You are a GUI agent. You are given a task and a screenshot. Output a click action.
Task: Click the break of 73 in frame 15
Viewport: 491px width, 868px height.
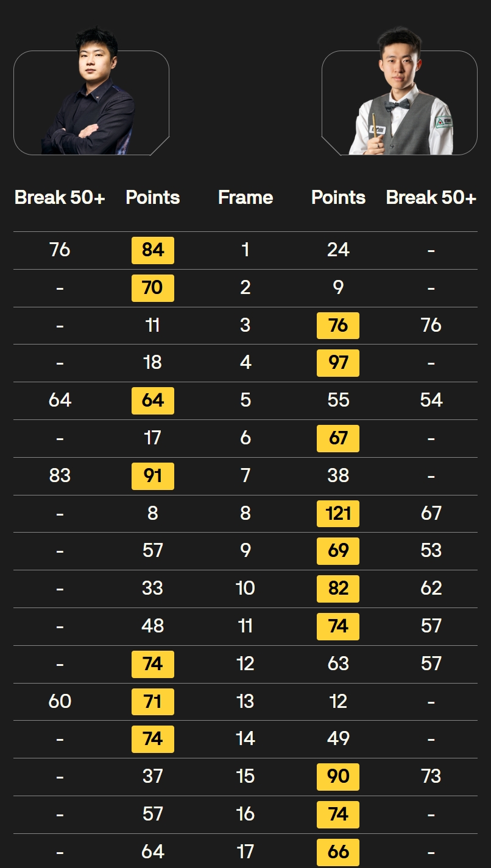(x=431, y=777)
